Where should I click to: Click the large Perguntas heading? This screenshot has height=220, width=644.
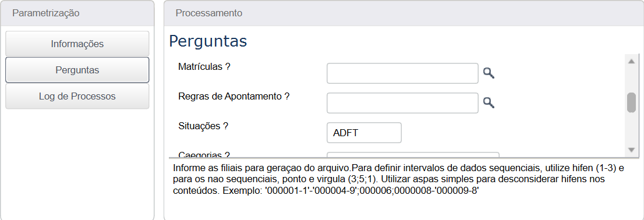pos(208,41)
